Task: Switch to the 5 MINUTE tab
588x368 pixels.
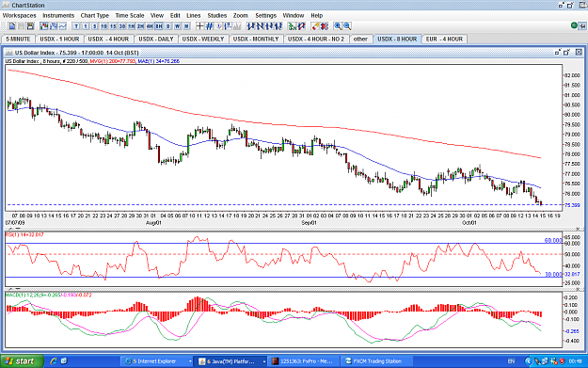Action: coord(19,39)
